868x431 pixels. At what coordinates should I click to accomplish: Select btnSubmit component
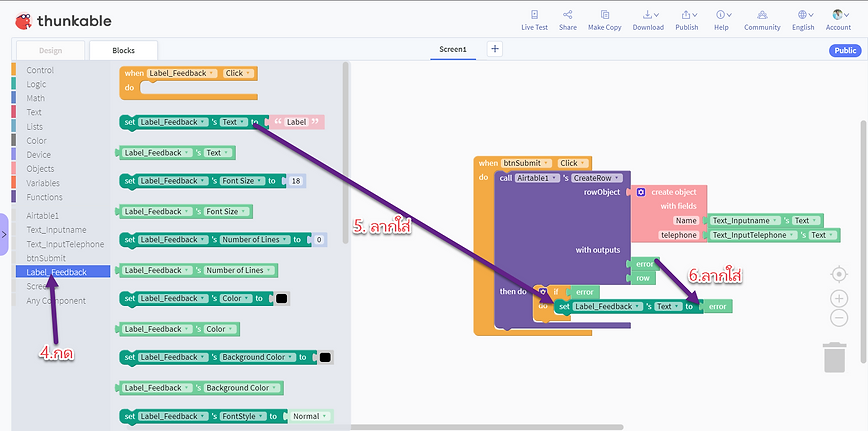pyautogui.click(x=46, y=258)
